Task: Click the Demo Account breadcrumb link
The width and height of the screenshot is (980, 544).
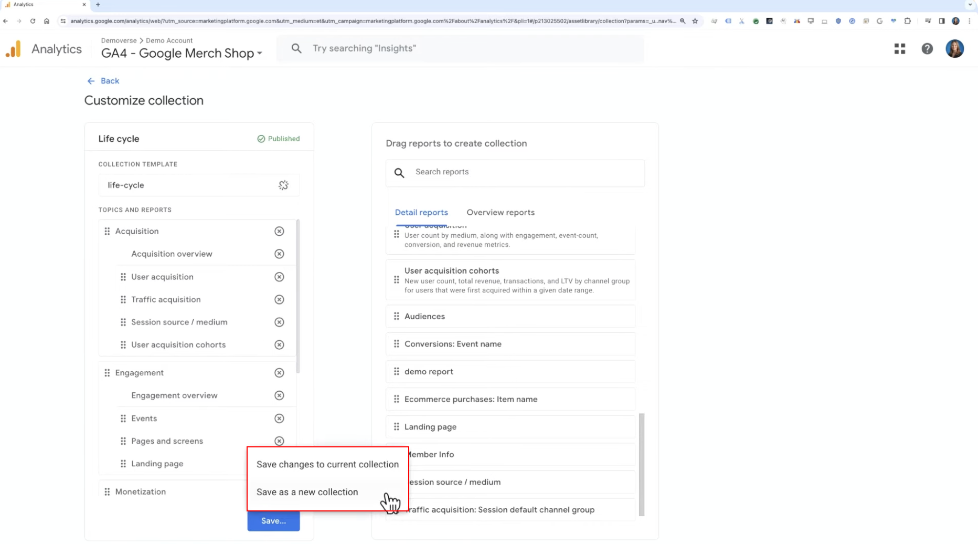Action: 169,40
